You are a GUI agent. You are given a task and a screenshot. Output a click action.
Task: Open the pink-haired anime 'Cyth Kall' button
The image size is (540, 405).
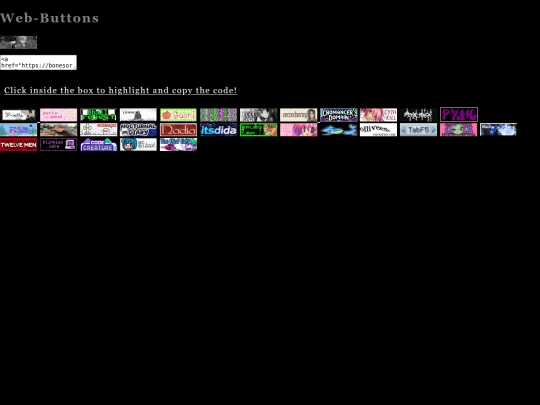[x=378, y=115]
